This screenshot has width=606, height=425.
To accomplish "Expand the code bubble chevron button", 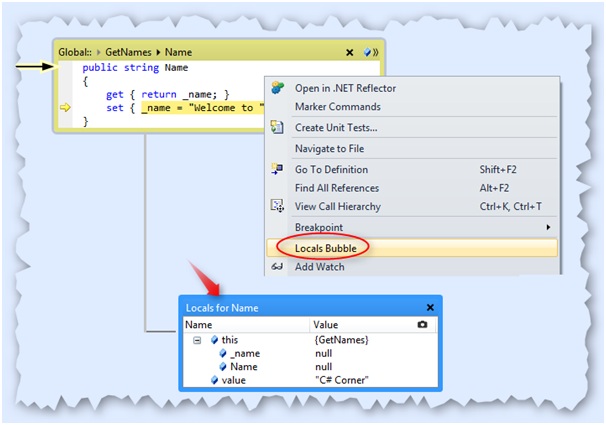I will pyautogui.click(x=375, y=52).
